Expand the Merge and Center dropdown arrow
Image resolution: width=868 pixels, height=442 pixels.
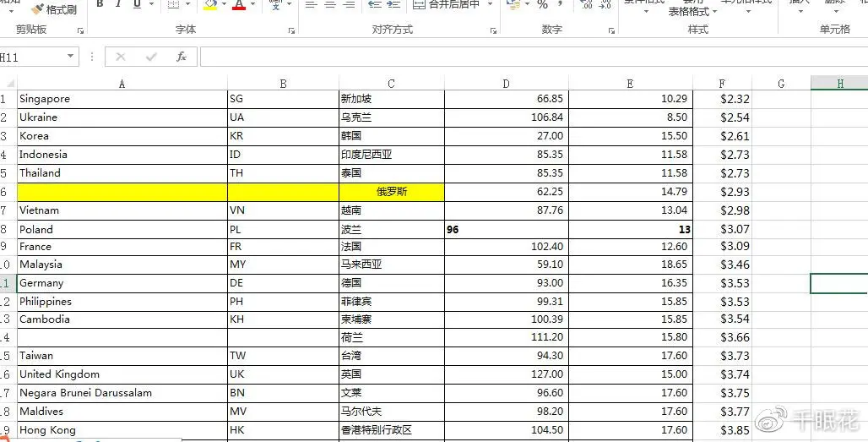(x=490, y=4)
